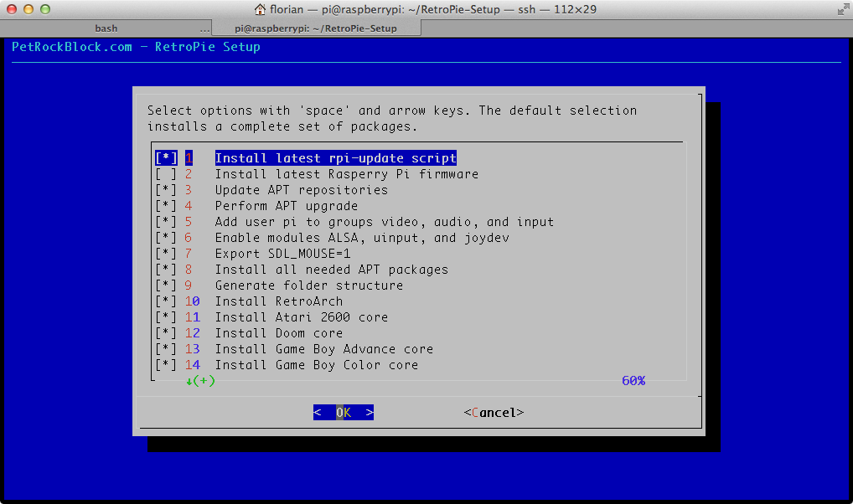Select 'Install latest rpi-update script' row text
The height and width of the screenshot is (504, 853).
coord(336,158)
